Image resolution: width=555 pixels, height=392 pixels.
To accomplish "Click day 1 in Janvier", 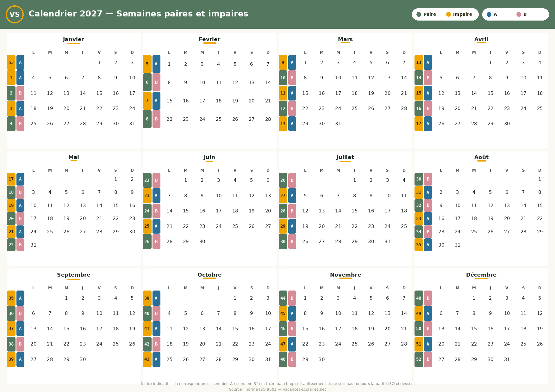I will tap(99, 63).
